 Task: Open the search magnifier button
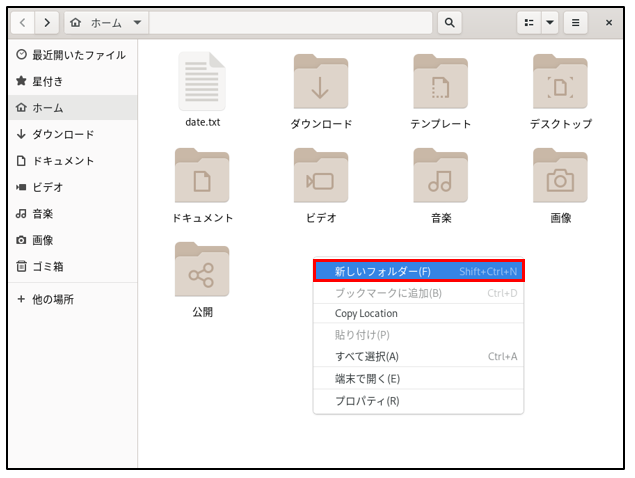450,22
